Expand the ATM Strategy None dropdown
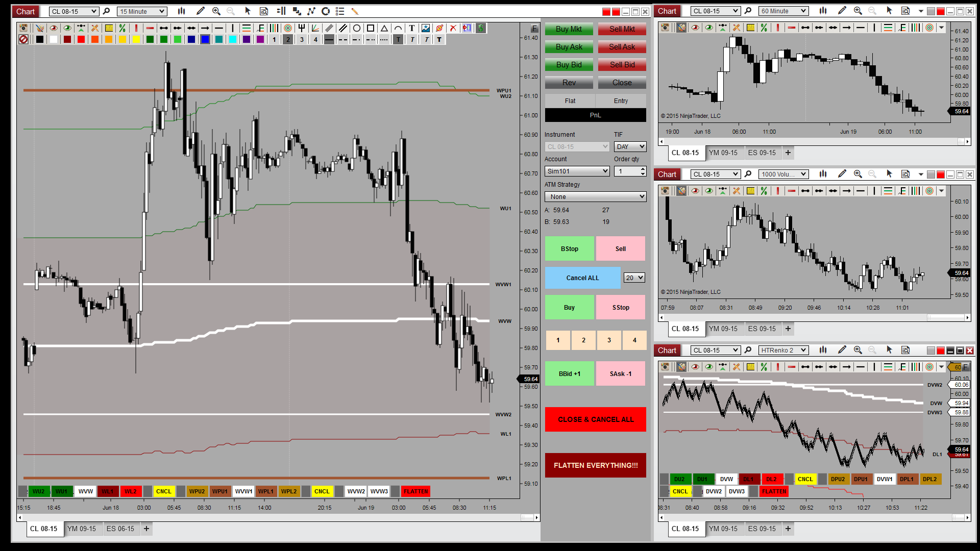Image resolution: width=980 pixels, height=551 pixels. point(595,197)
